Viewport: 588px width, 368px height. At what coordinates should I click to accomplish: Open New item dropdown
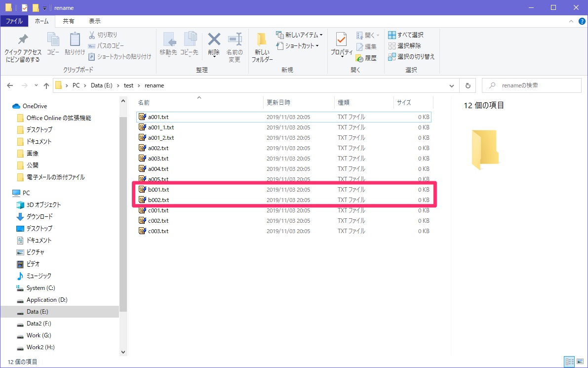point(299,35)
